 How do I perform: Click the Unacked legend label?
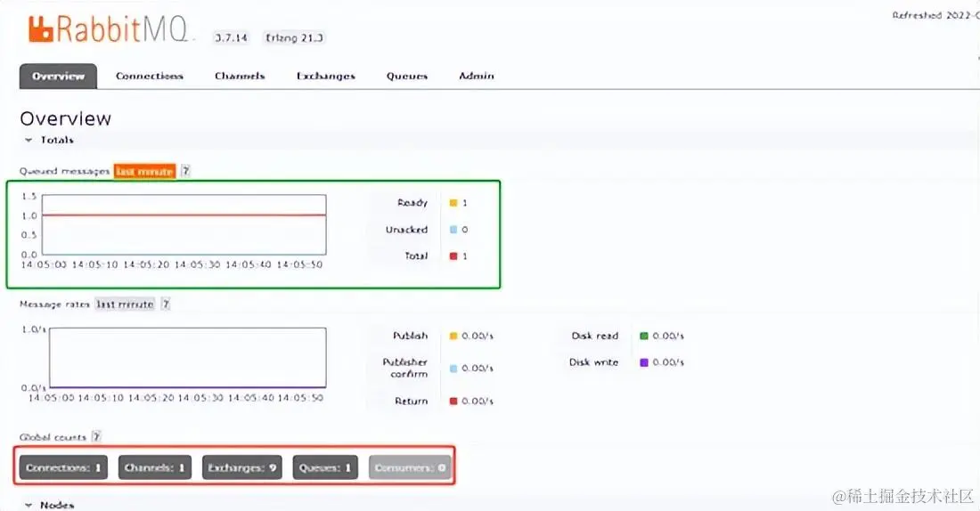(x=407, y=230)
